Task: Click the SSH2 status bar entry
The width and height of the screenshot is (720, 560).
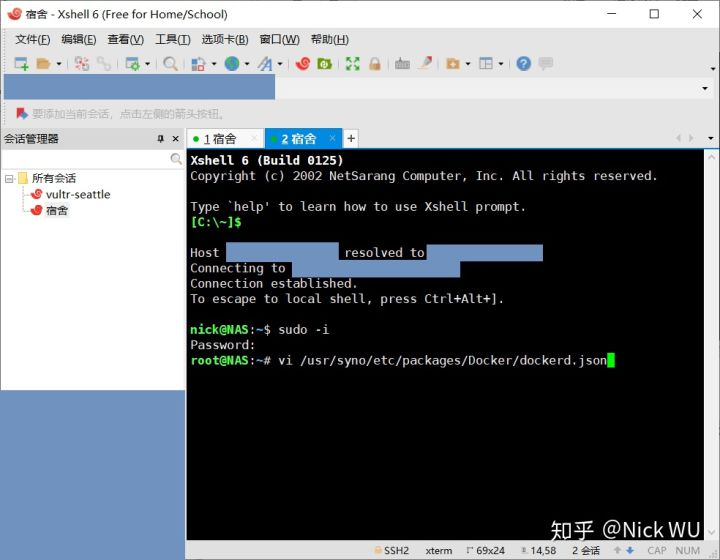Action: [392, 550]
